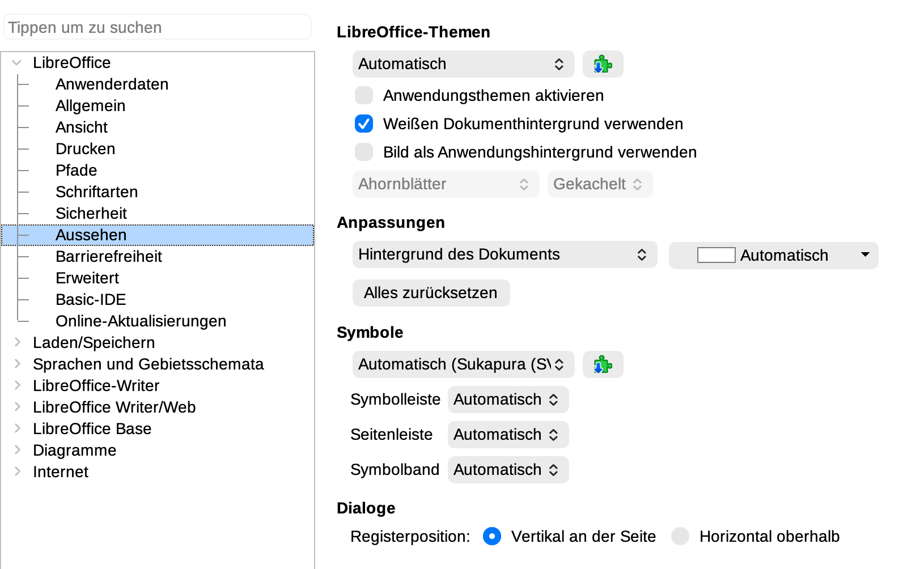924x569 pixels.
Task: Select Online-Aktualisierungen in the tree
Action: [141, 321]
